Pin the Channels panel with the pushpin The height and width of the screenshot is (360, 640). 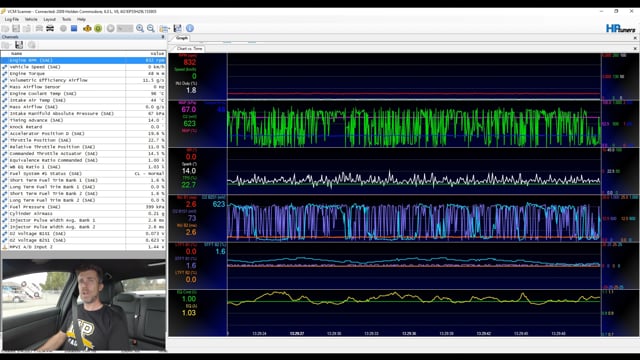(163, 37)
